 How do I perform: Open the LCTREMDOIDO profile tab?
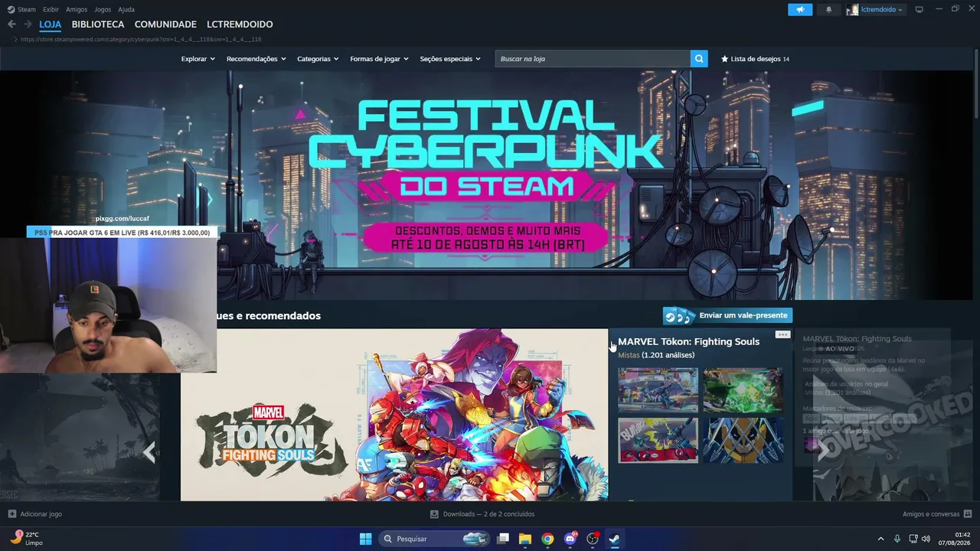[x=240, y=24]
